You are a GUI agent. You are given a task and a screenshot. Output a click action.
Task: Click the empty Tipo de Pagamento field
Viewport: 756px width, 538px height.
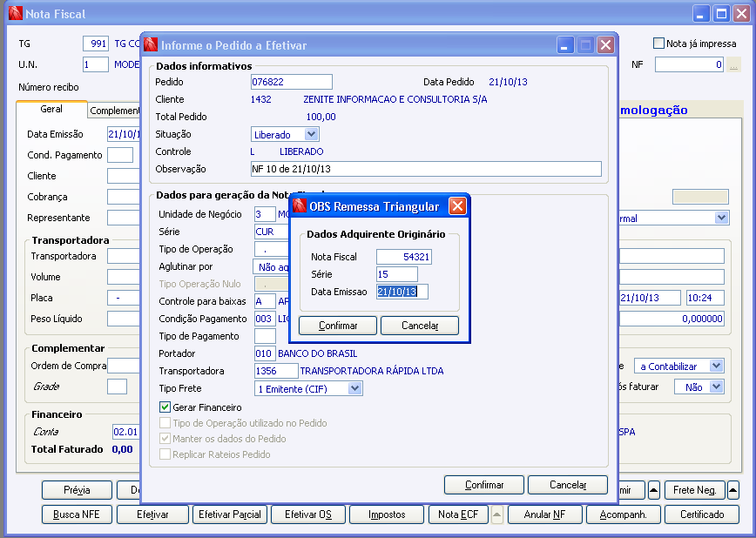tap(265, 336)
